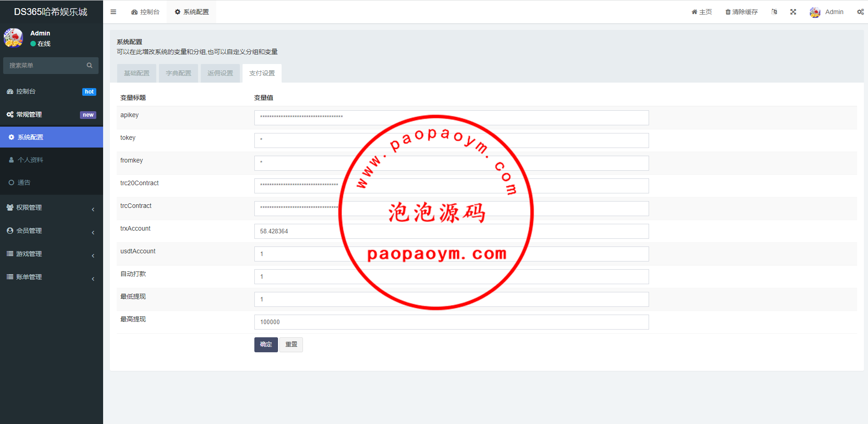Click the trcContract value field
868x424 pixels.
451,208
